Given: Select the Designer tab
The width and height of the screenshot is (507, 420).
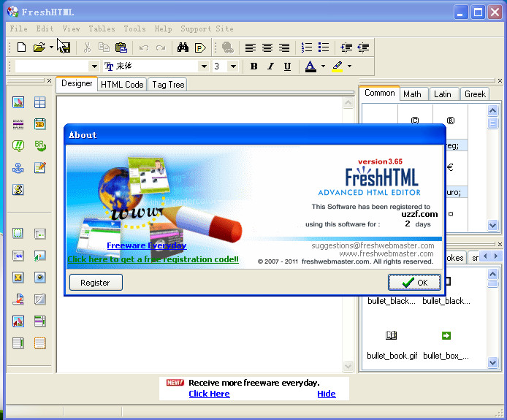Looking at the screenshot, I should (x=77, y=83).
